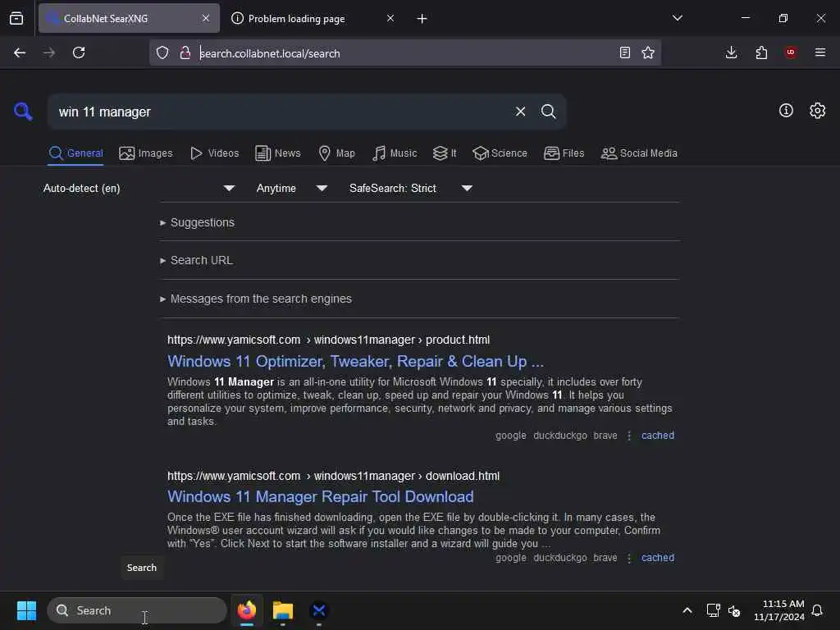Screen dimensions: 840x630
Task: Select the Social Media search category
Action: 639,153
